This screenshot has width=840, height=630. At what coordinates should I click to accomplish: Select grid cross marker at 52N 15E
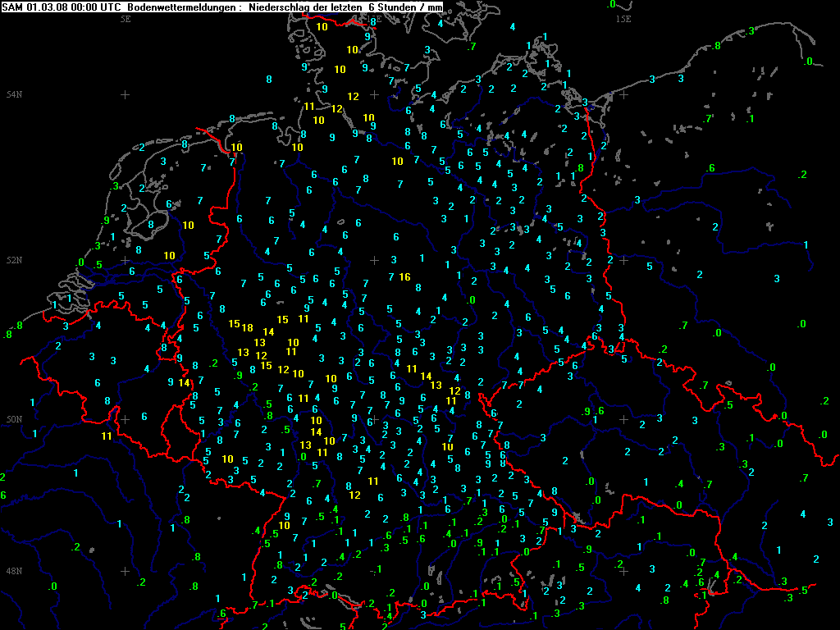[x=623, y=260]
